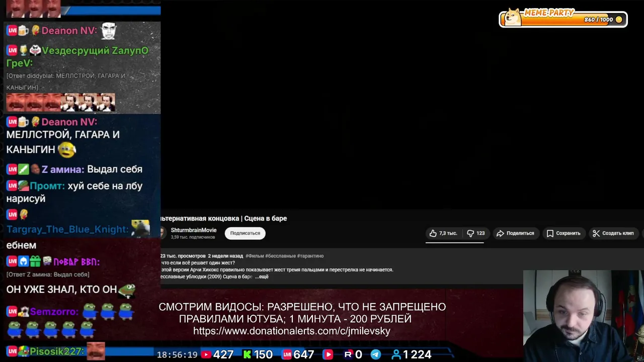The height and width of the screenshot is (362, 644).
Task: Click the 18:56:19 stream clock
Action: click(177, 355)
